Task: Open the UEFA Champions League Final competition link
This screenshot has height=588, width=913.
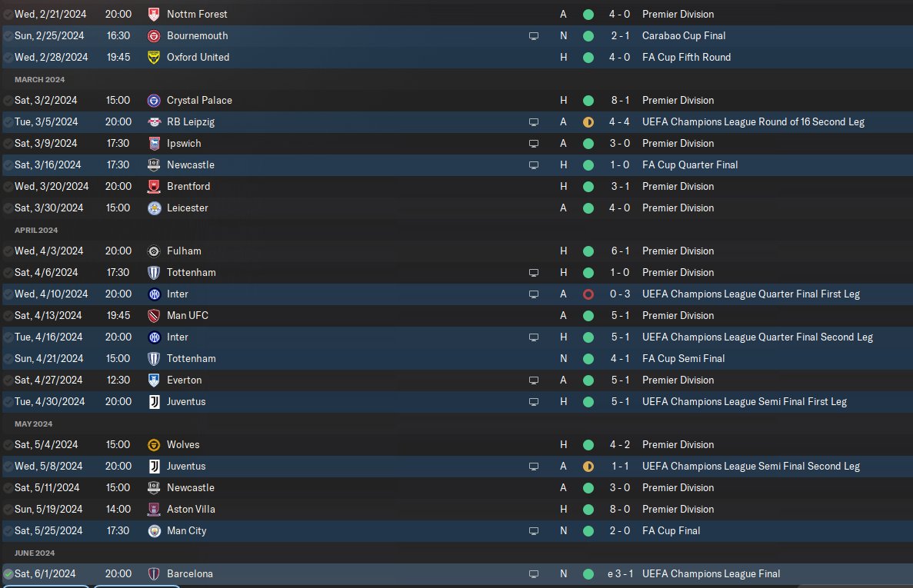Action: point(711,573)
